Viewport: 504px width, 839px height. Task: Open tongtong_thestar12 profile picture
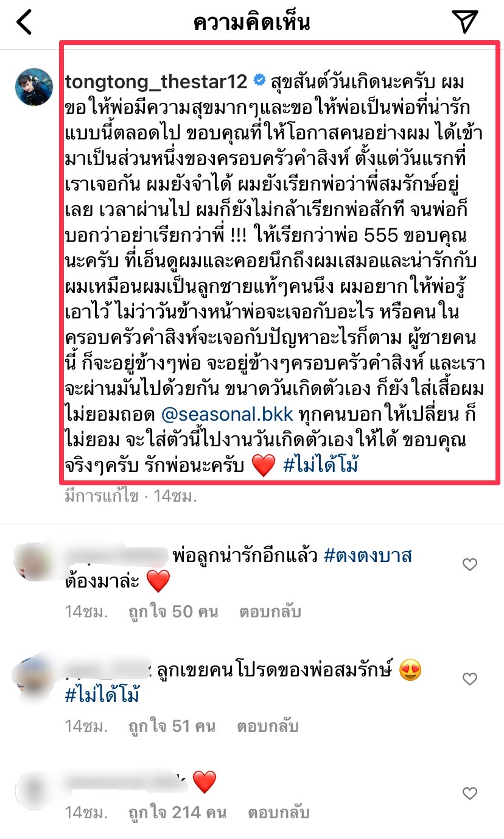33,87
